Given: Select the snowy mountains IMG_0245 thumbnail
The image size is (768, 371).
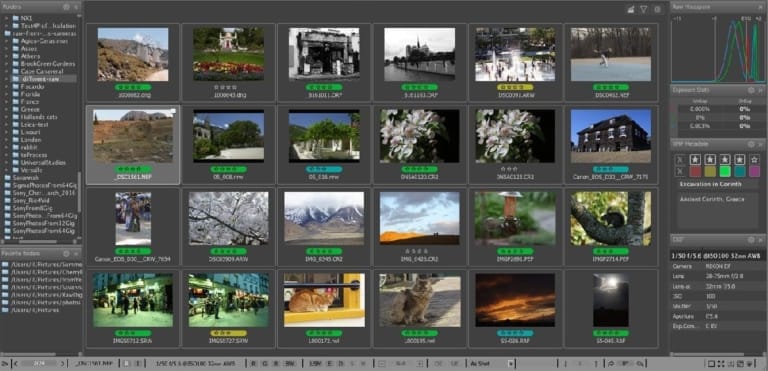Looking at the screenshot, I should 324,218.
